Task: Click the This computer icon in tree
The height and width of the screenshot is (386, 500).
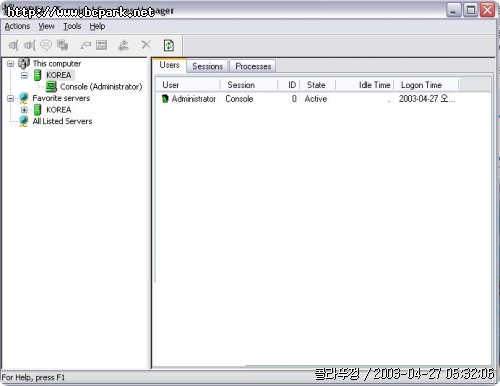Action: tap(24, 63)
